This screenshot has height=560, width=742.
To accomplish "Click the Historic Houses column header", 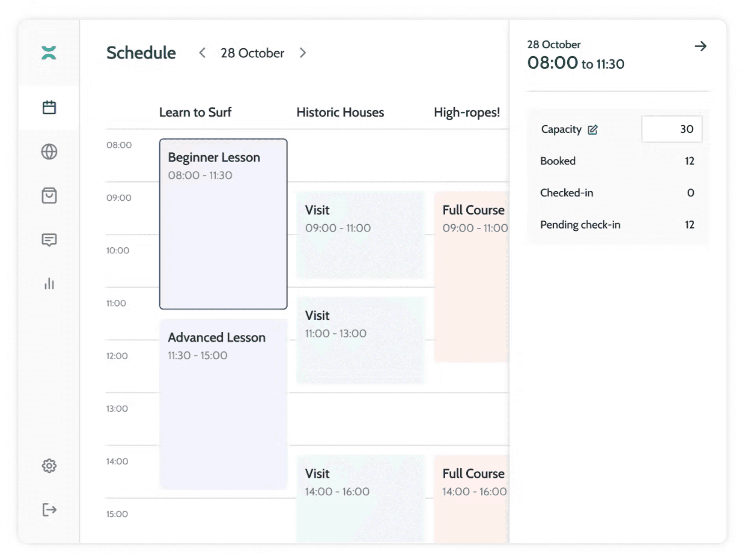I will pyautogui.click(x=340, y=112).
